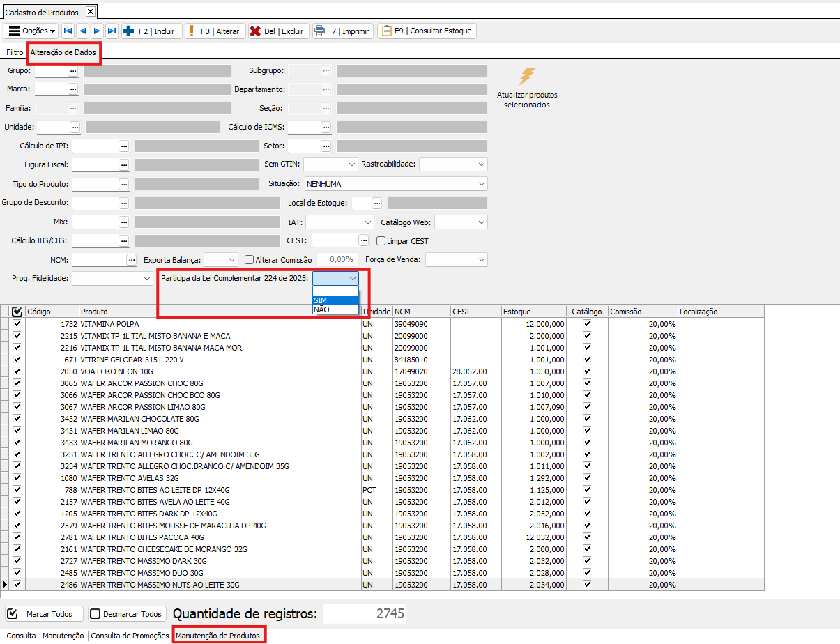Enable the Limpar CEST checkbox

(381, 241)
